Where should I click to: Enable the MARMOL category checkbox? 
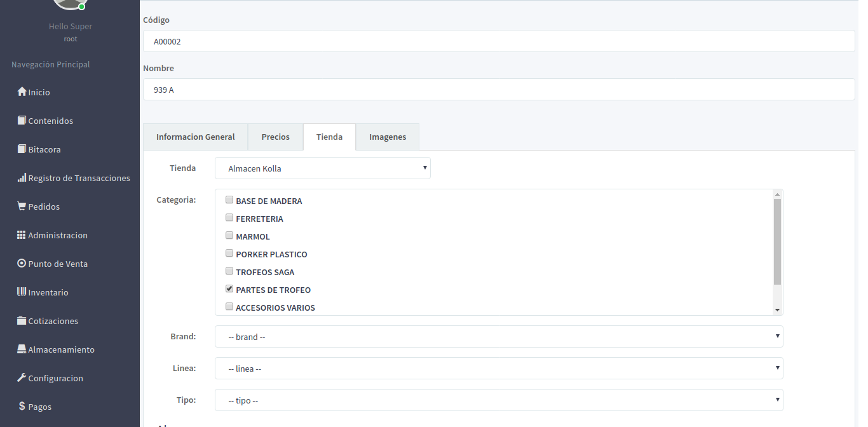coord(229,236)
